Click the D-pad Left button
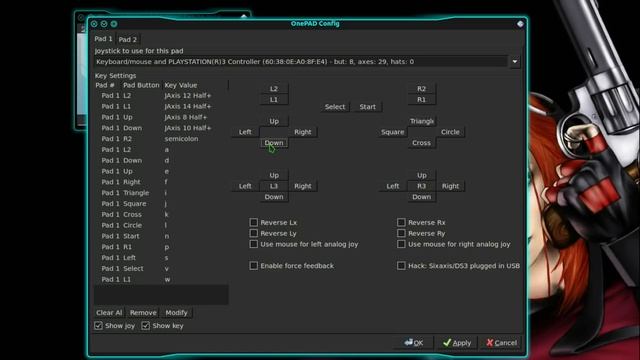 245,132
